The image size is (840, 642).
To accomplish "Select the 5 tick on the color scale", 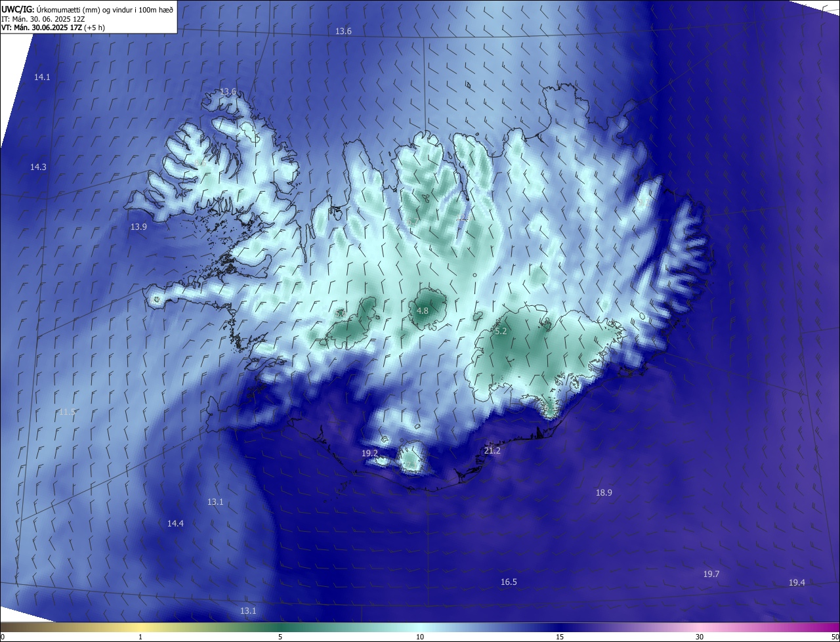I will 280,637.
